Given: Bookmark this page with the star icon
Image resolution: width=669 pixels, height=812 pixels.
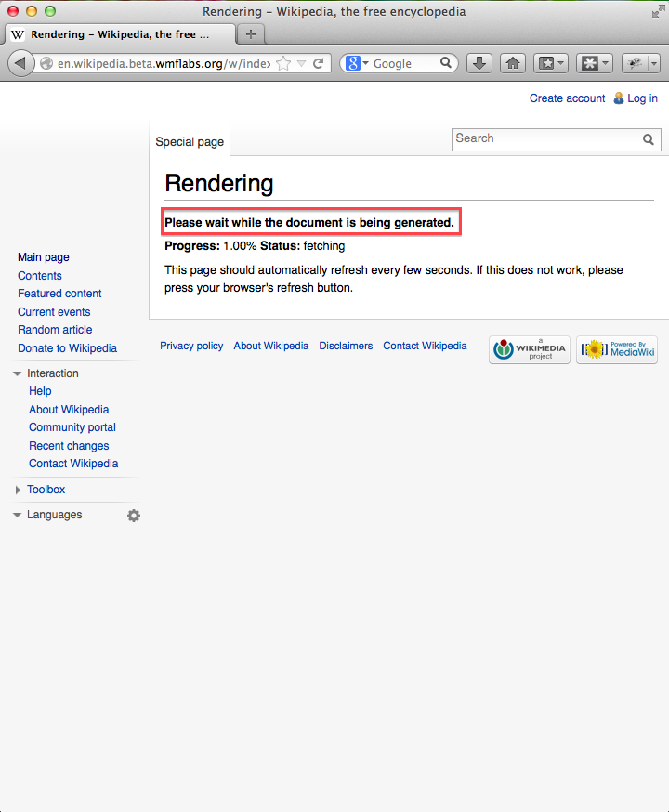Looking at the screenshot, I should coord(283,64).
